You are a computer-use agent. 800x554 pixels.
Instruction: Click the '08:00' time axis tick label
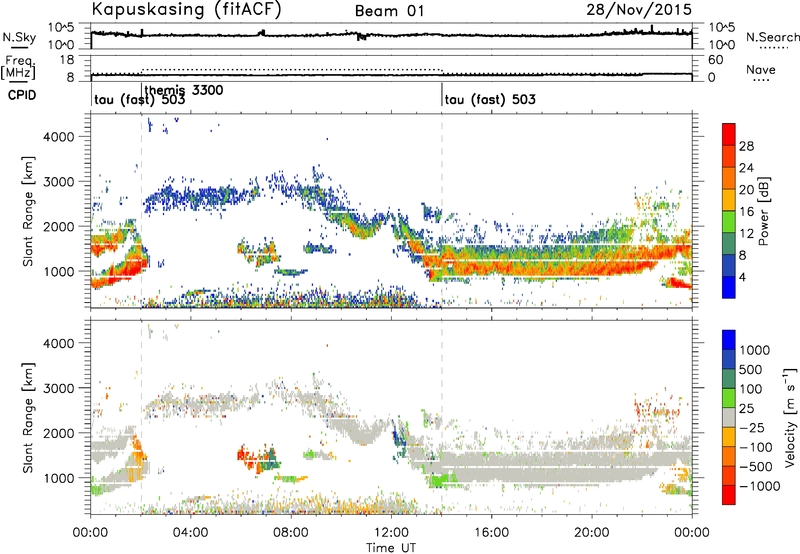click(x=291, y=533)
